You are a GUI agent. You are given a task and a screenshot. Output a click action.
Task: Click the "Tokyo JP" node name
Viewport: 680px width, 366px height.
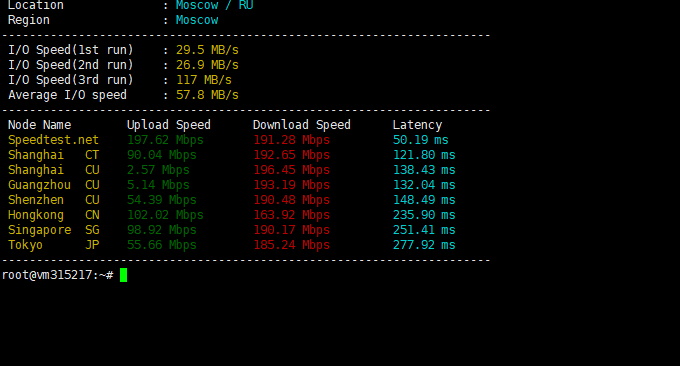[x=53, y=245]
